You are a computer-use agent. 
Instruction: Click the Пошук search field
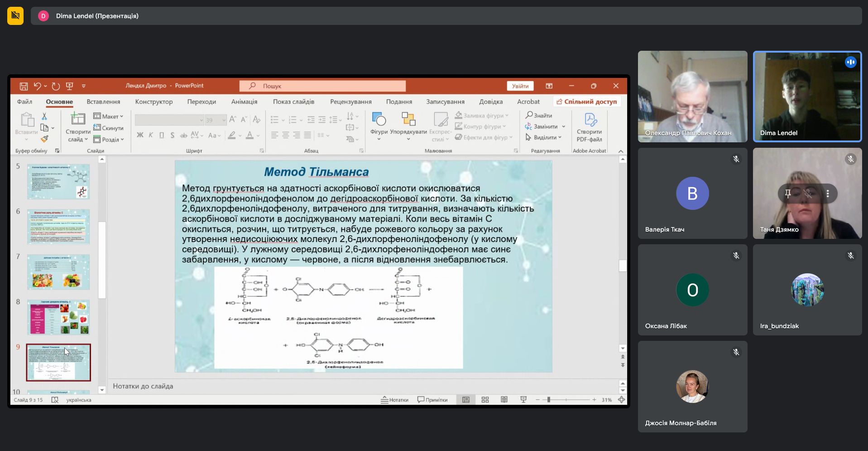point(322,86)
